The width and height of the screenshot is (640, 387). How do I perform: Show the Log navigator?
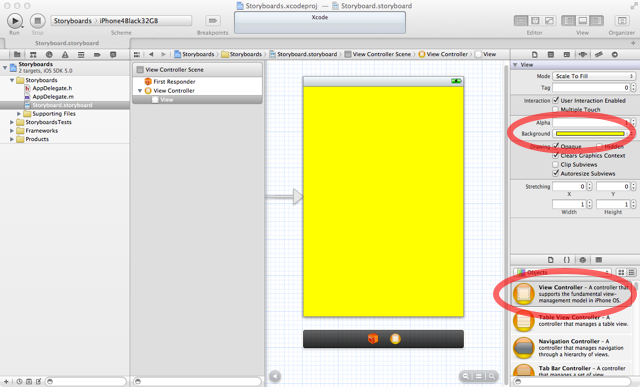(x=113, y=54)
